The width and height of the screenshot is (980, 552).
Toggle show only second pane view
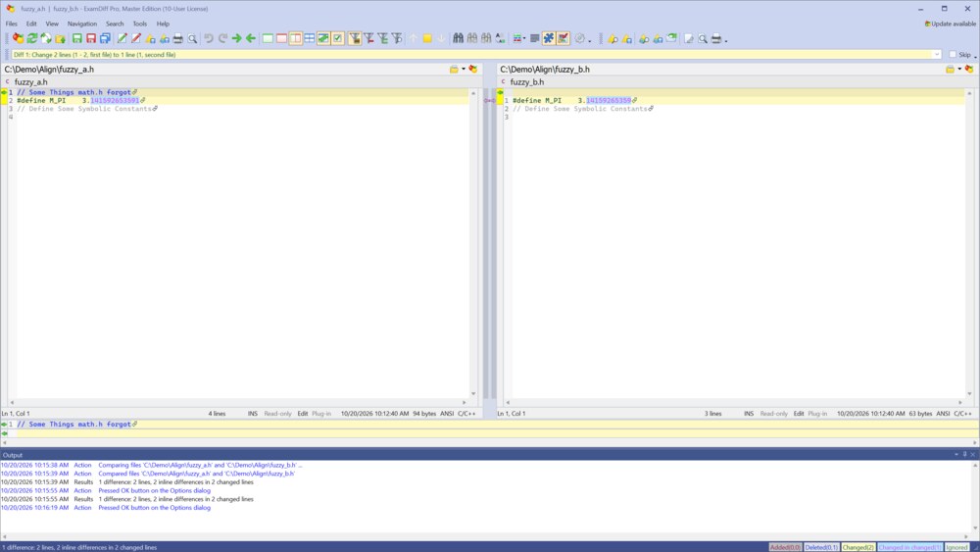[282, 39]
